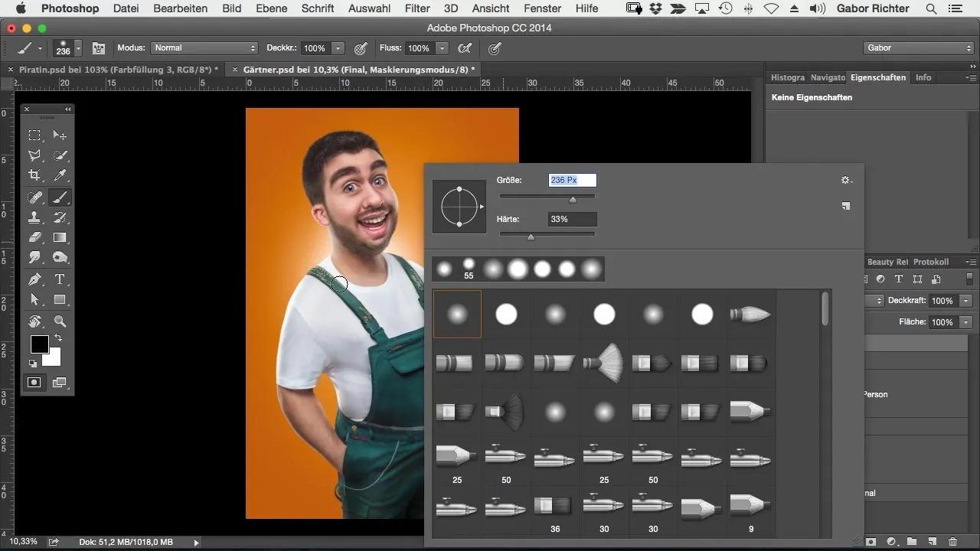Select the brush preset labeled 36
Screen dimensions: 980x551
tap(555, 510)
